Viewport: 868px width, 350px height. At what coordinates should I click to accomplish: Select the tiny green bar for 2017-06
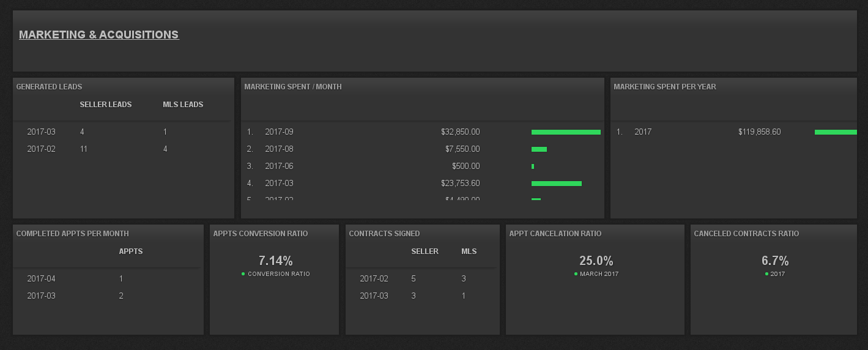533,166
